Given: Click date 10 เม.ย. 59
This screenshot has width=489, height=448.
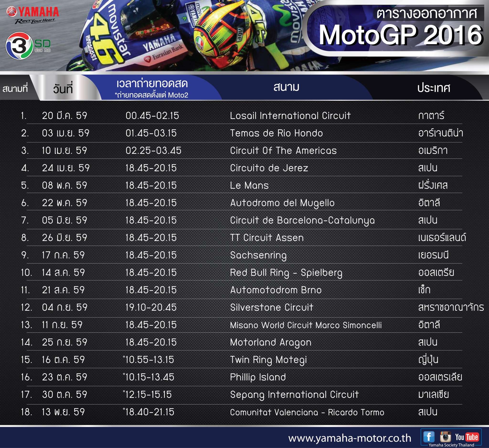Looking at the screenshot, I should coord(64,151).
